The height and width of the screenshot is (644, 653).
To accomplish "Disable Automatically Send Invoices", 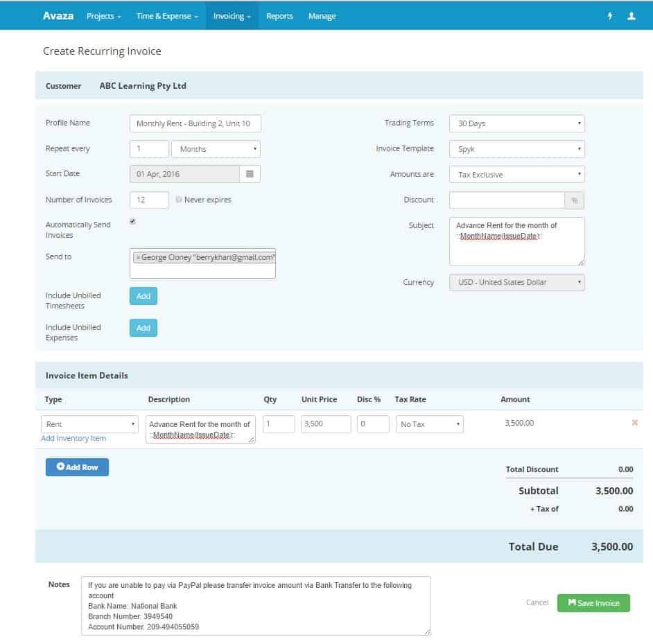I will (132, 221).
